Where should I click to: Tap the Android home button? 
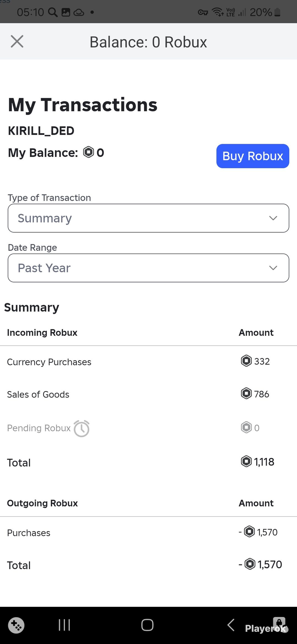coord(147,625)
